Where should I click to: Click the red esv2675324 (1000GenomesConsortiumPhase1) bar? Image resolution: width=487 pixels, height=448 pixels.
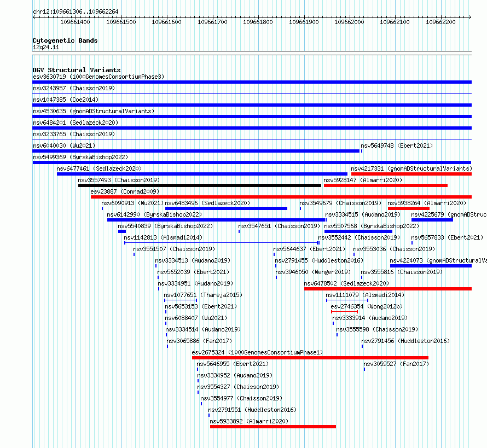pyautogui.click(x=310, y=358)
